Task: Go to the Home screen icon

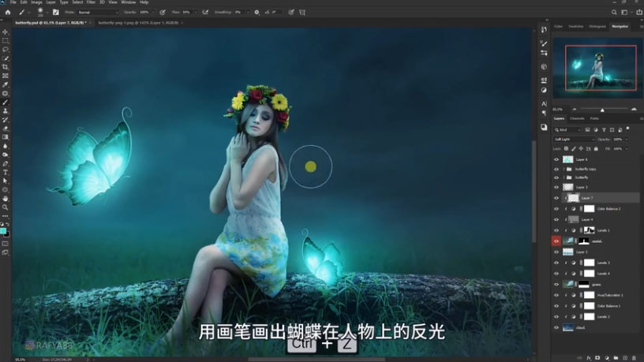Action: 8,13
